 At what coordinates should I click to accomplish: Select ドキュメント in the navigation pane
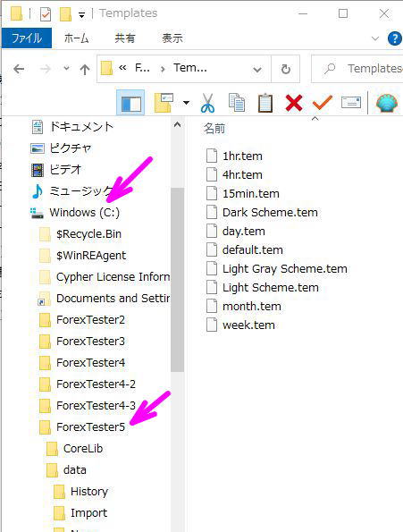[x=81, y=127]
